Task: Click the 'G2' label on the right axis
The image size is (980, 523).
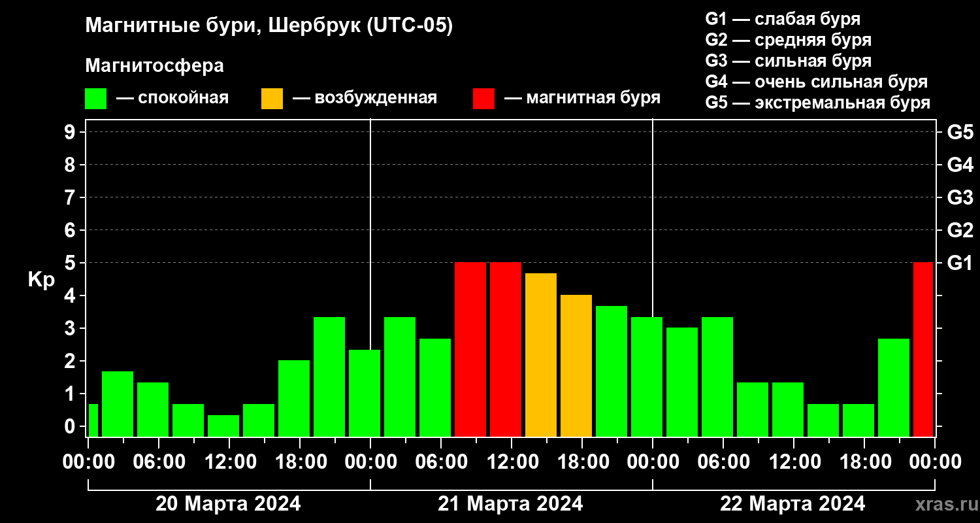Action: (x=960, y=230)
